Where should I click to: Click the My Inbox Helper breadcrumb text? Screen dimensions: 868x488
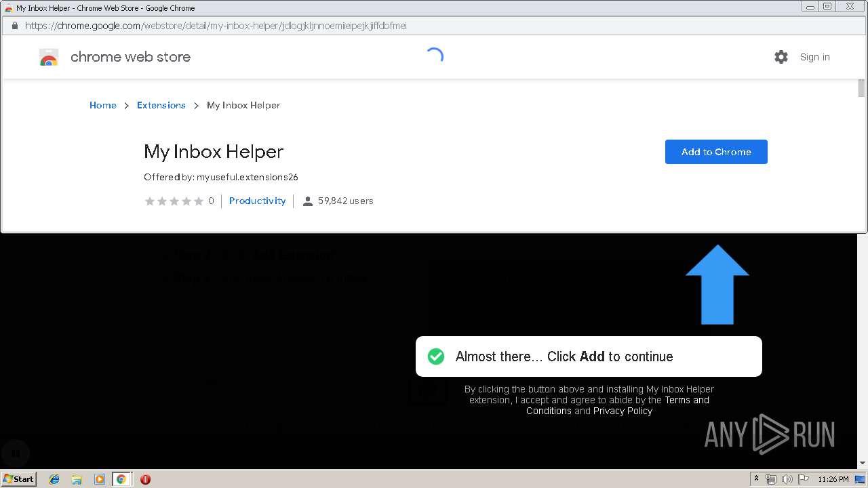pos(243,105)
